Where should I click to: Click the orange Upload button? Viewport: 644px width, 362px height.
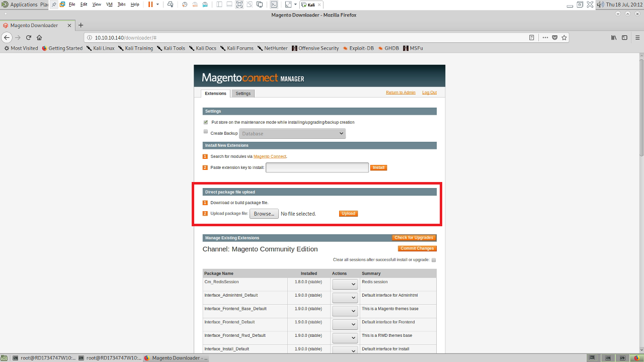(x=348, y=213)
